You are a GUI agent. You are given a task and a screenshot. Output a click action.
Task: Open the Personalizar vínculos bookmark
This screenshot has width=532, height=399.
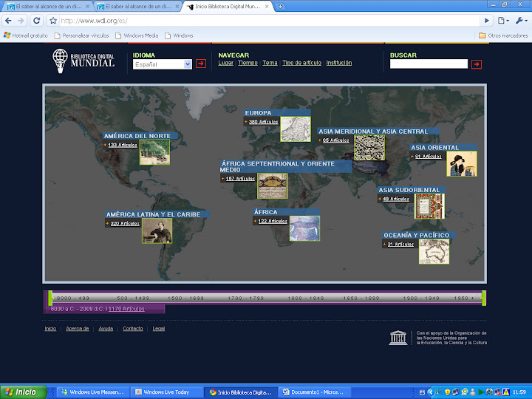pos(81,35)
